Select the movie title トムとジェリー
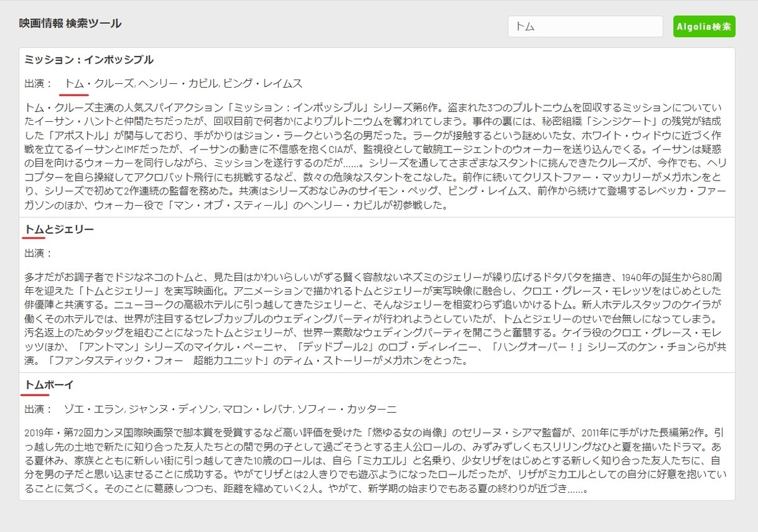The height and width of the screenshot is (532, 758). pyautogui.click(x=59, y=229)
